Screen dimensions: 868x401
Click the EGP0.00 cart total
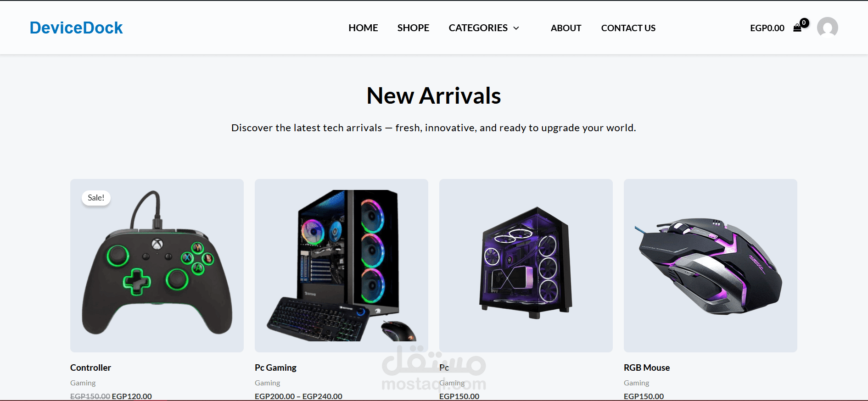[767, 28]
